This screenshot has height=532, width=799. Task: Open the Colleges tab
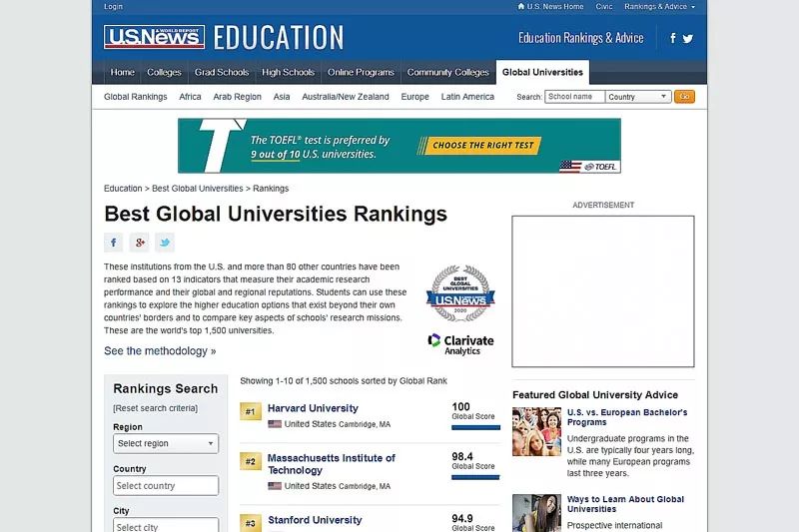(x=164, y=72)
